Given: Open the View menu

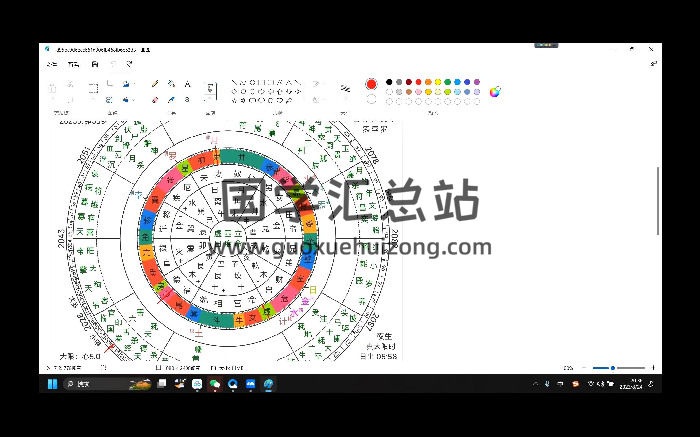Looking at the screenshot, I should (x=73, y=64).
